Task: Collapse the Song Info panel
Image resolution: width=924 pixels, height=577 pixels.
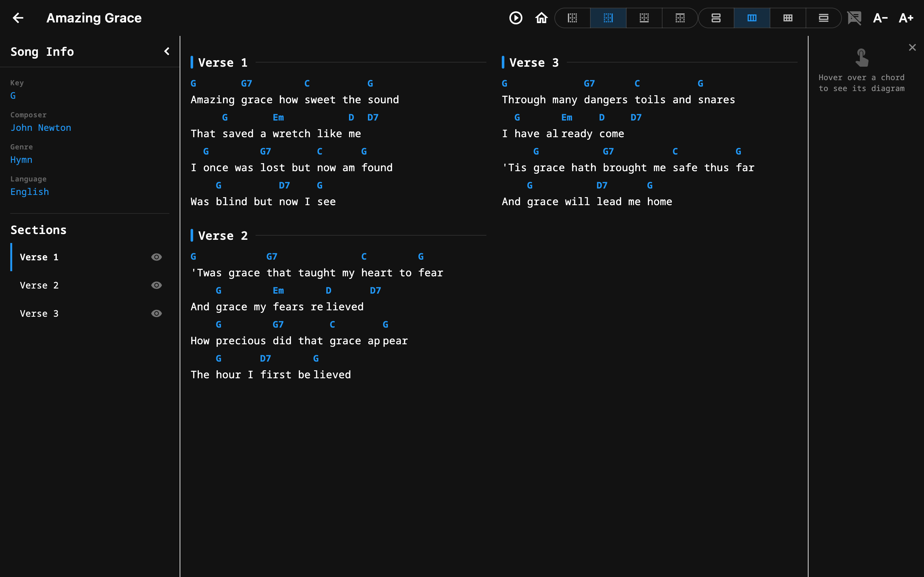Action: pos(166,51)
